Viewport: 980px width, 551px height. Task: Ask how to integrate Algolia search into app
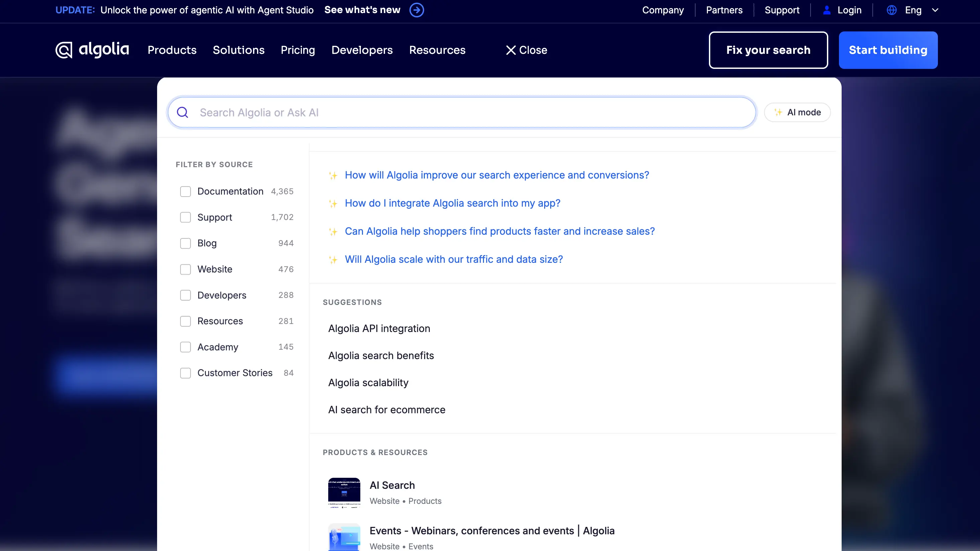pos(452,203)
